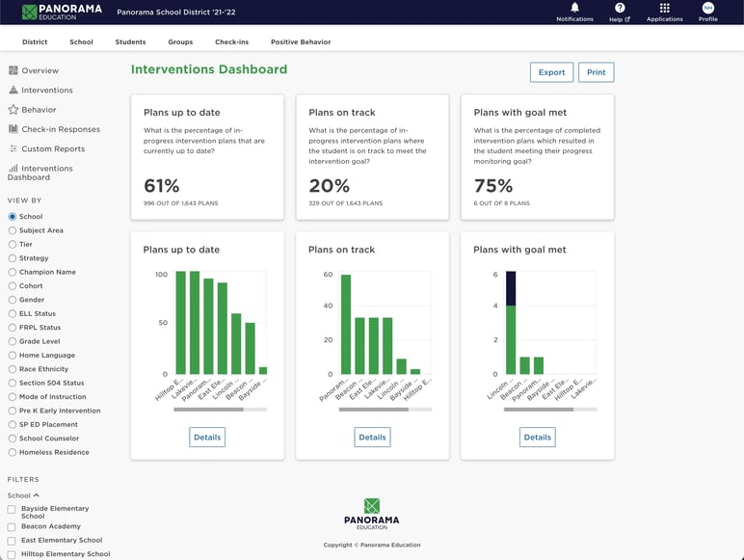
Task: Click the Check-in Responses sidebar icon
Action: coord(13,128)
